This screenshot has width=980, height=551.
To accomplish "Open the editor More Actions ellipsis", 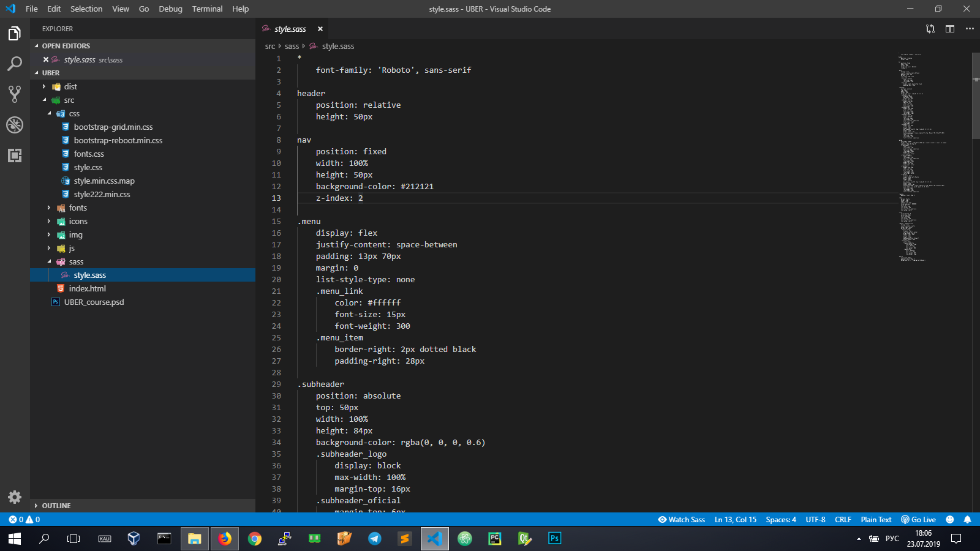I will tap(970, 29).
